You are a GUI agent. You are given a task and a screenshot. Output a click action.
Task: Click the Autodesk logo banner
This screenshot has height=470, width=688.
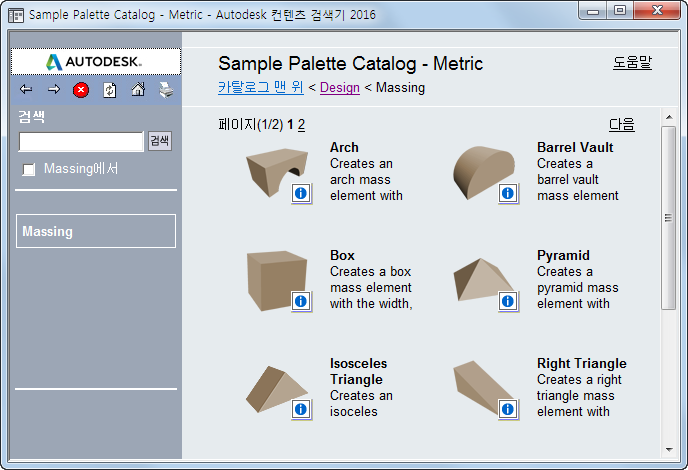click(x=96, y=62)
